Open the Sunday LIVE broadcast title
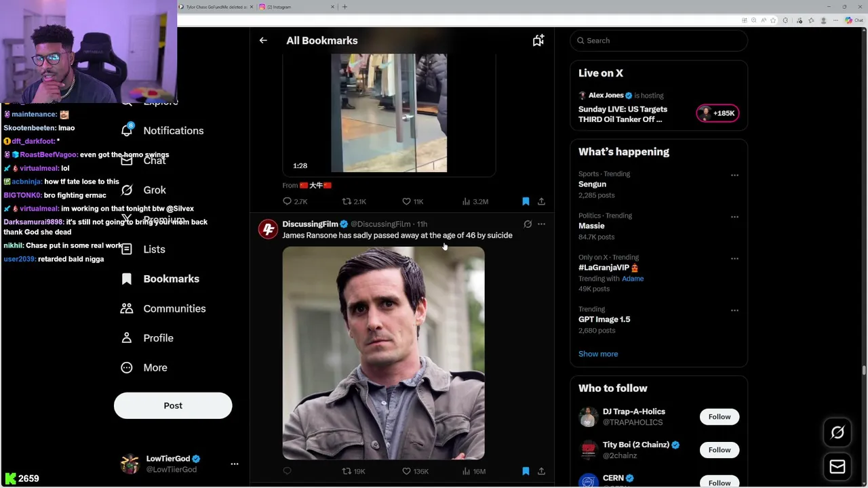 623,114
